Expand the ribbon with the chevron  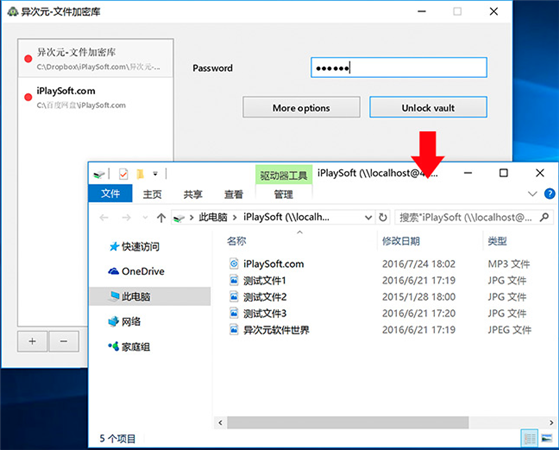pyautogui.click(x=532, y=194)
